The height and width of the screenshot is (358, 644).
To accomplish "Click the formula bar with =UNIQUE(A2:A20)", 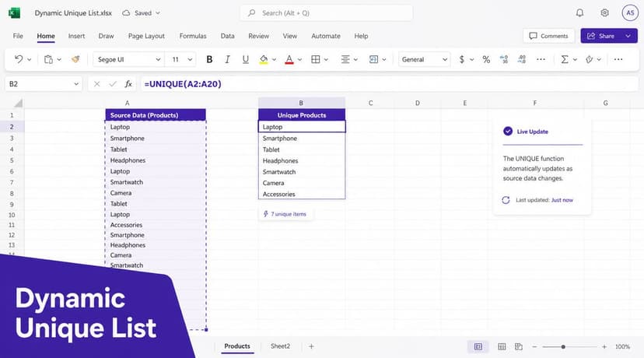I will 389,84.
